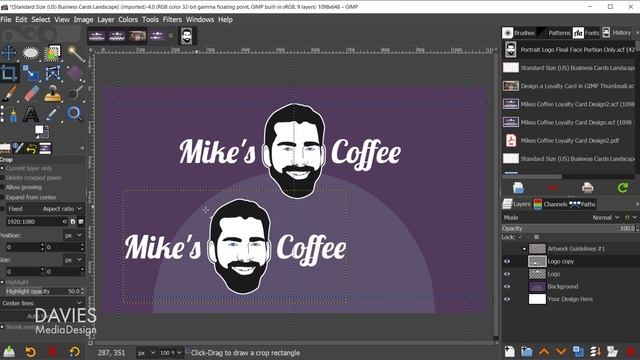
Task: Select the Foreground Select tool
Action: 53,53
